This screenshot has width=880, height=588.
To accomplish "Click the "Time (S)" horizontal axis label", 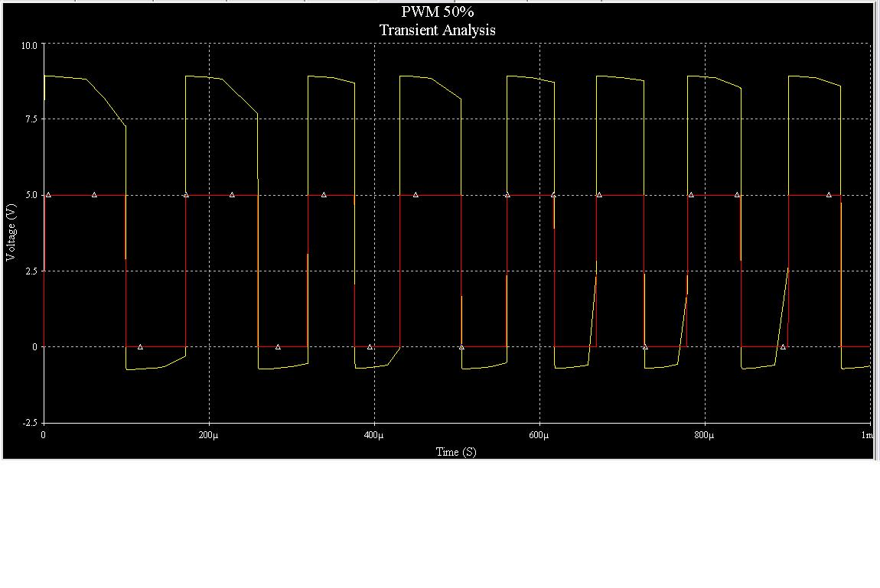I will (456, 452).
